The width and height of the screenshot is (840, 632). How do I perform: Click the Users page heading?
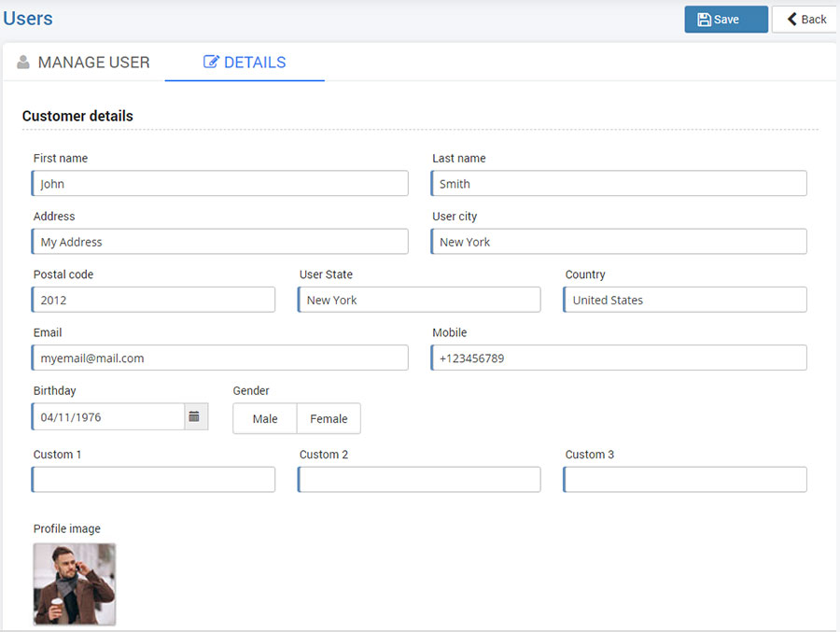pyautogui.click(x=28, y=19)
